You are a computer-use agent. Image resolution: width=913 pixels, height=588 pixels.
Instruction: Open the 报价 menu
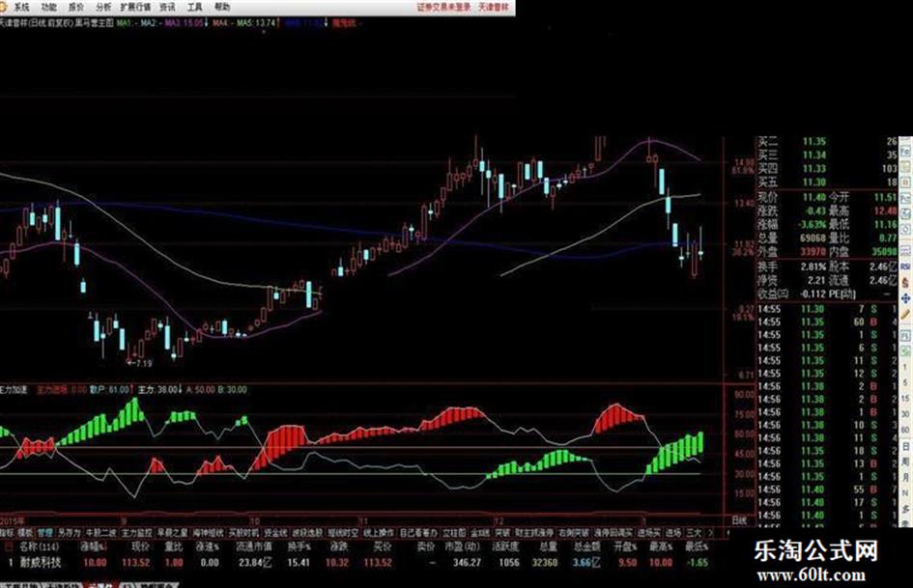point(76,7)
